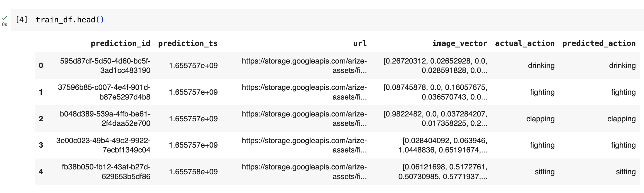The width and height of the screenshot is (644, 193).
Task: Select row index 0 of the dataframe
Action: [41, 66]
